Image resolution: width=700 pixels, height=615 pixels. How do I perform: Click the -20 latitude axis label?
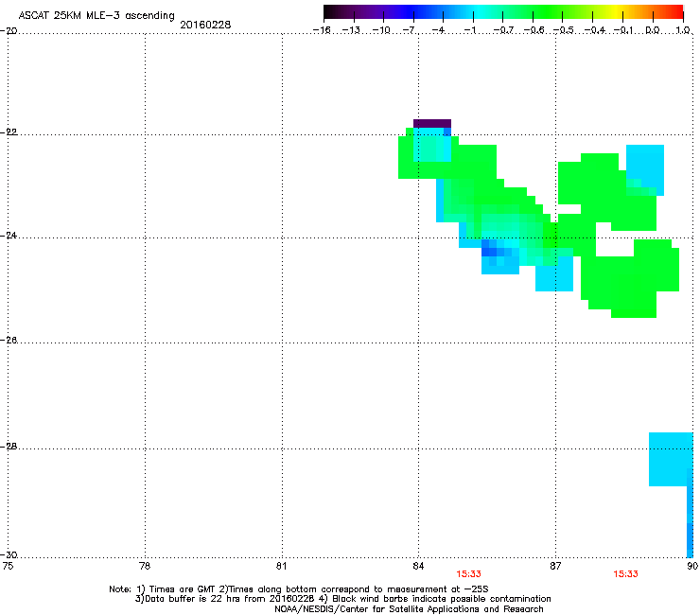[x=9, y=31]
